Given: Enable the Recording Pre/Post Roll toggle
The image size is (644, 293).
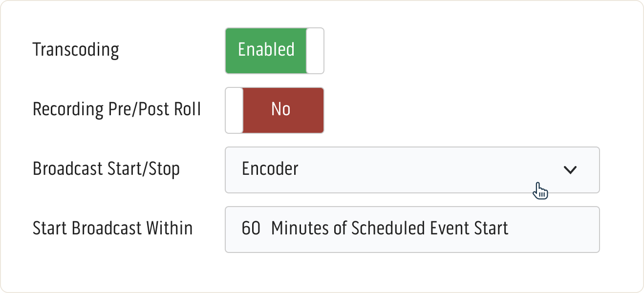Looking at the screenshot, I should (274, 110).
